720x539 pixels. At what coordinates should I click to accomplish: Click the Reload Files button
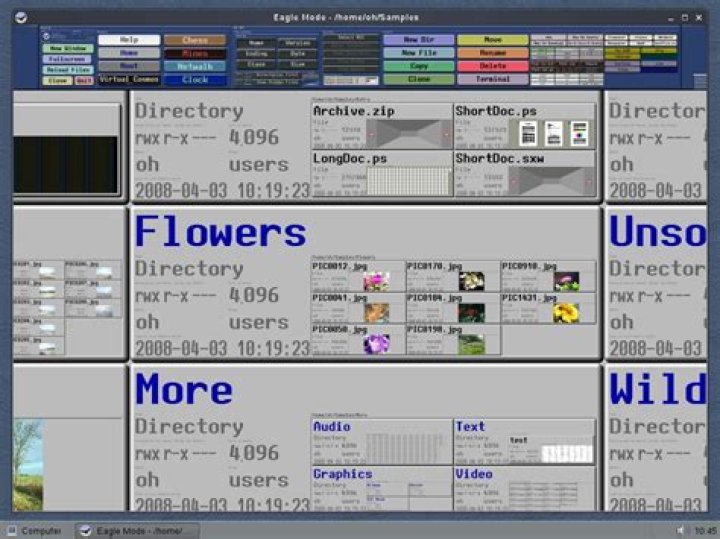coord(68,70)
